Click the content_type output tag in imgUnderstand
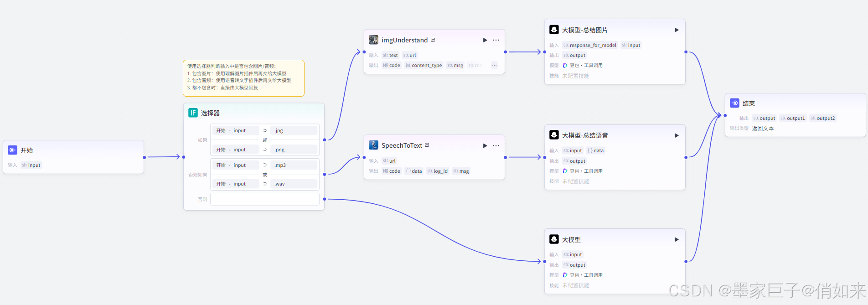Viewport: 868px width, 305px height. point(424,65)
